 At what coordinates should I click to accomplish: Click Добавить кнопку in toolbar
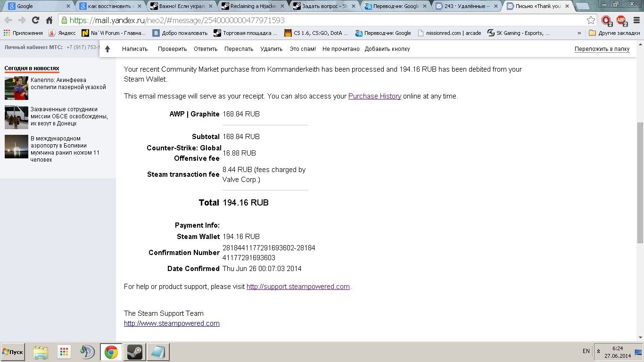pyautogui.click(x=387, y=49)
